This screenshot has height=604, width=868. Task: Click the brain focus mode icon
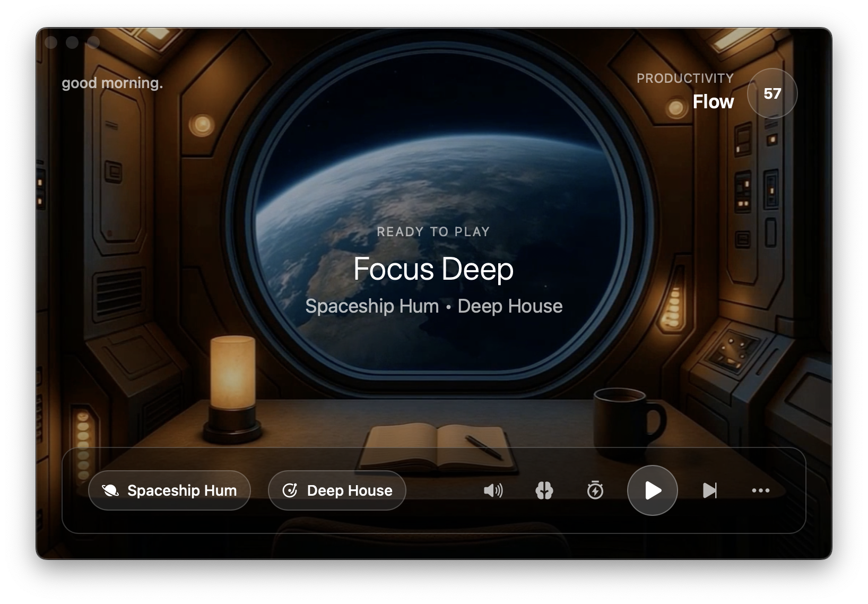tap(544, 490)
